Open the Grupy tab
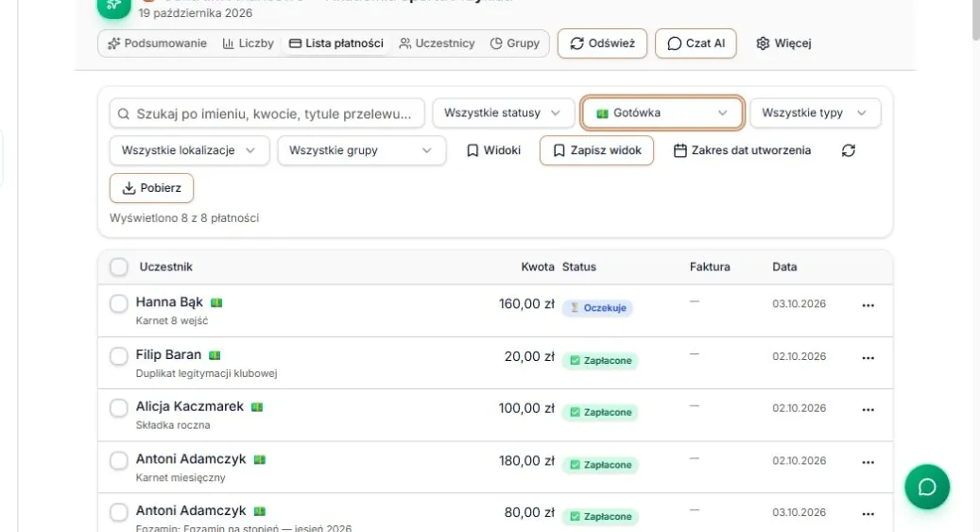The image size is (980, 532). point(515,43)
